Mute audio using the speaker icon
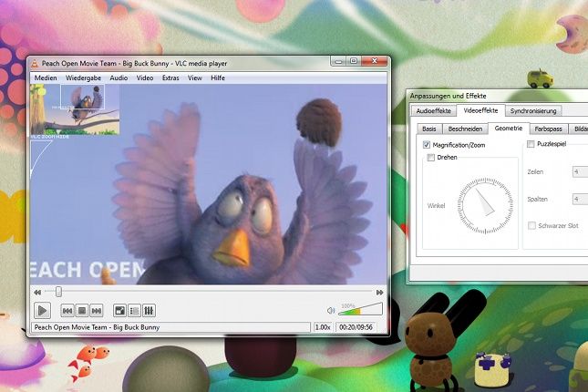Image resolution: width=588 pixels, height=392 pixels. [331, 311]
